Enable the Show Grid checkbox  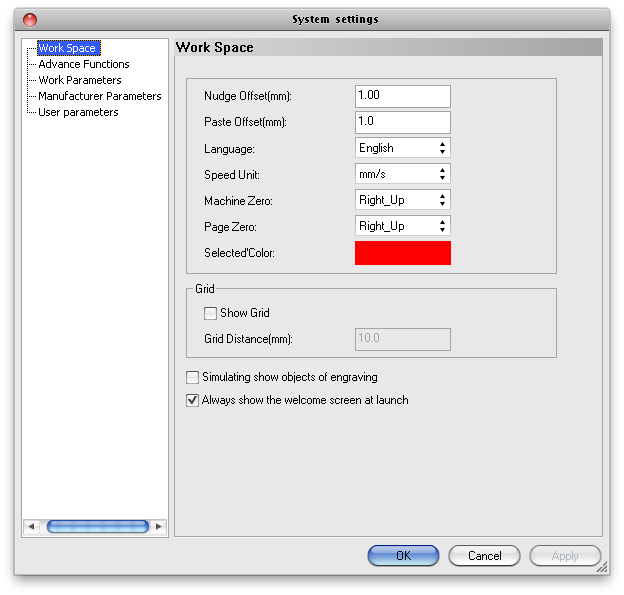click(210, 313)
